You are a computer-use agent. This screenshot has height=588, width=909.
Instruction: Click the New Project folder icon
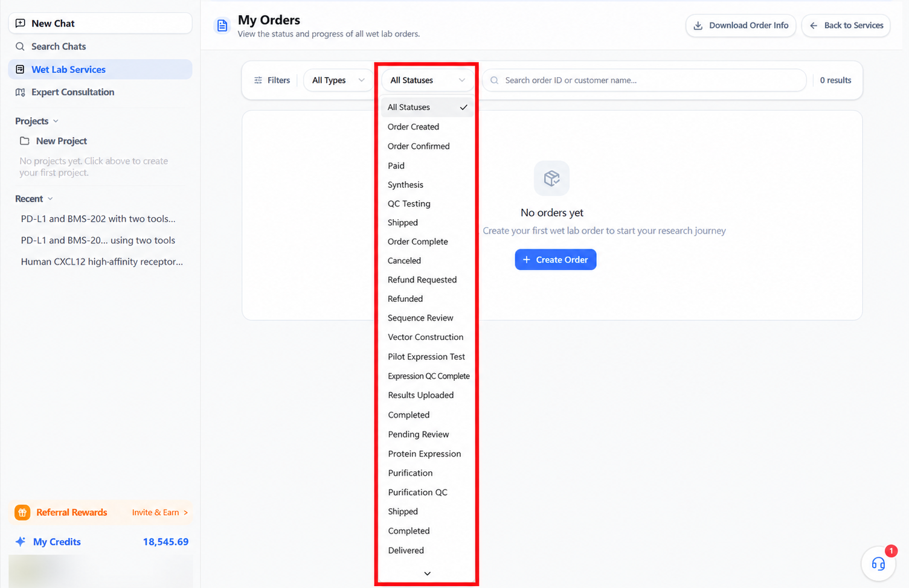pos(25,141)
